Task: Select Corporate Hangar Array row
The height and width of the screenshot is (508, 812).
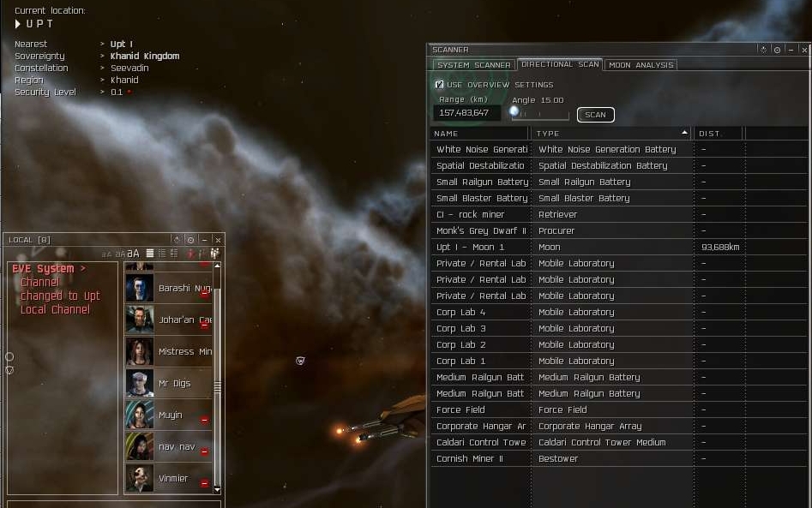Action: pyautogui.click(x=619, y=427)
